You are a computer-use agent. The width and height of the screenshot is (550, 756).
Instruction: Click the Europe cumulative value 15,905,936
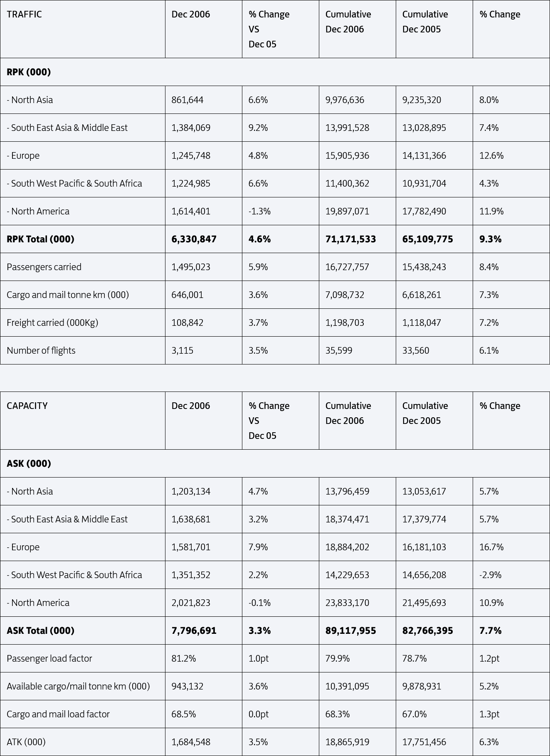click(x=347, y=155)
